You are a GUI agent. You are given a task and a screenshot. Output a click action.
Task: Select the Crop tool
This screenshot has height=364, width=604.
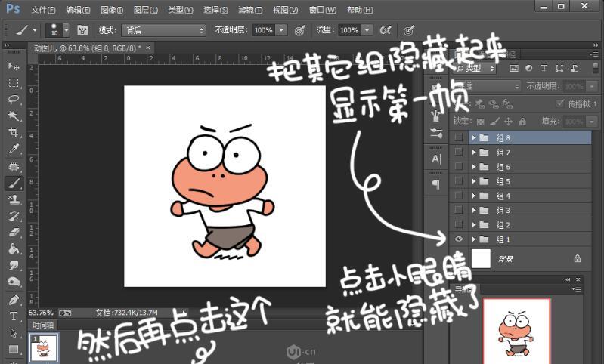14,132
